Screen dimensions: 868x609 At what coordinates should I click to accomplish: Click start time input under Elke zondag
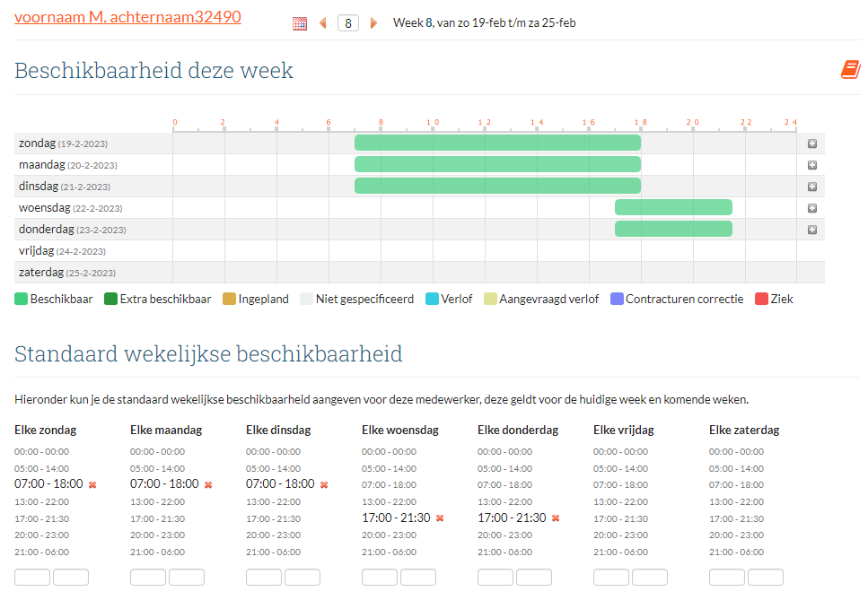(x=32, y=577)
